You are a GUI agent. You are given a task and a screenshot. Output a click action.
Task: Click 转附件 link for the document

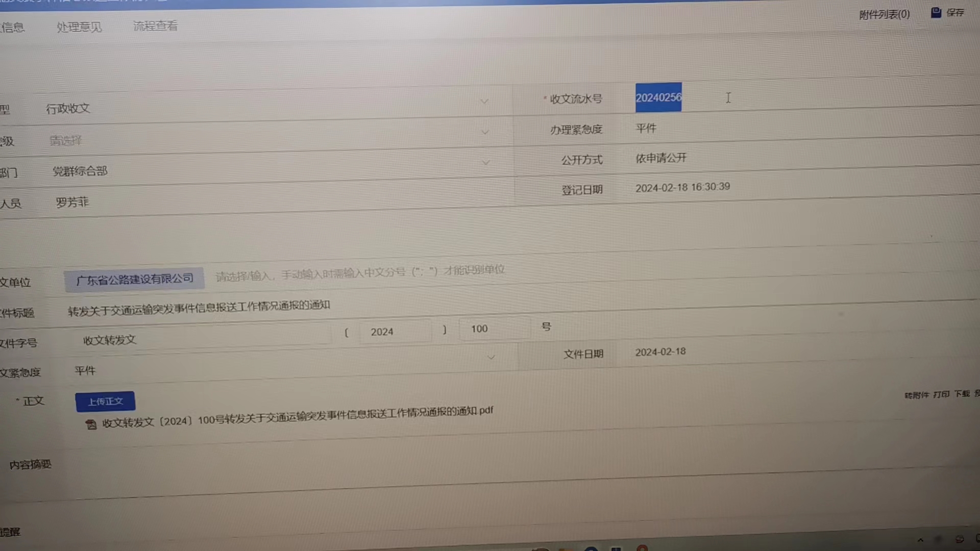[916, 395]
